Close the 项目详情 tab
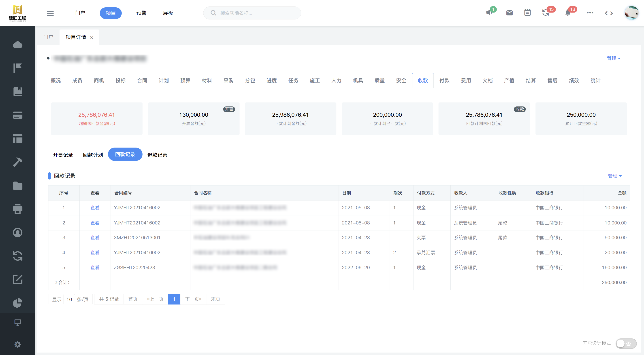 click(92, 38)
